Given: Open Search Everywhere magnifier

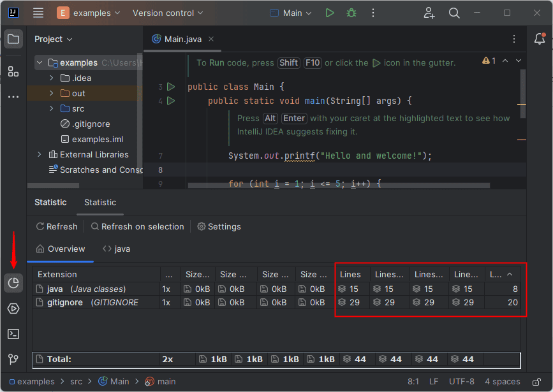Looking at the screenshot, I should [x=454, y=13].
